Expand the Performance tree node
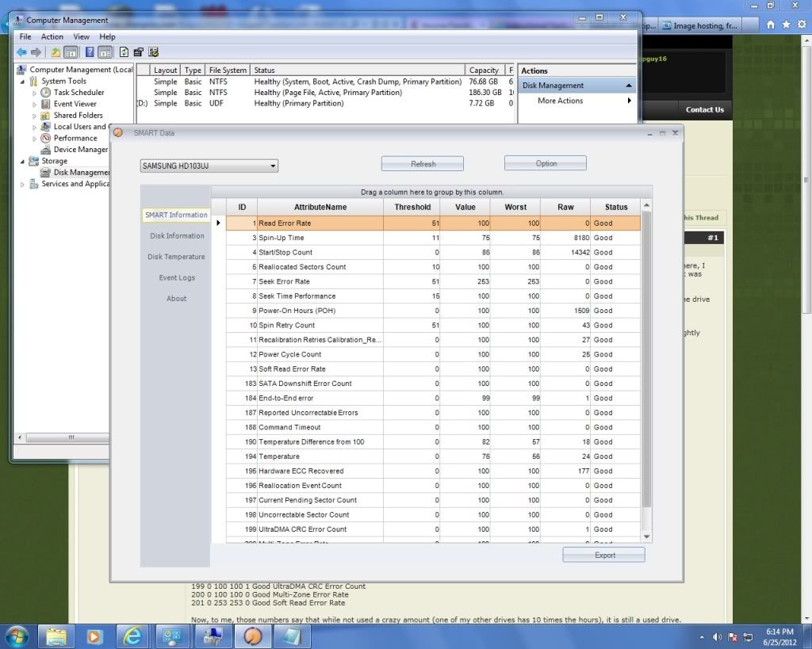Screen dimensions: 812x649 pos(34,139)
